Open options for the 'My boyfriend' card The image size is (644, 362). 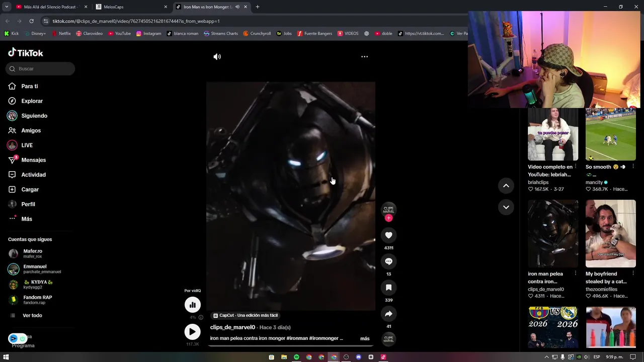point(633,274)
